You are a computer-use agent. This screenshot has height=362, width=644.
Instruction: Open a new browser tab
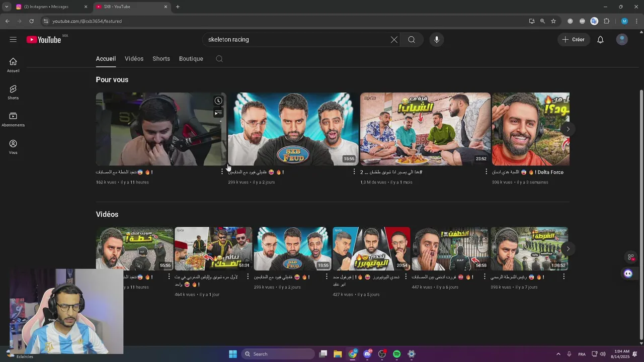178,7
